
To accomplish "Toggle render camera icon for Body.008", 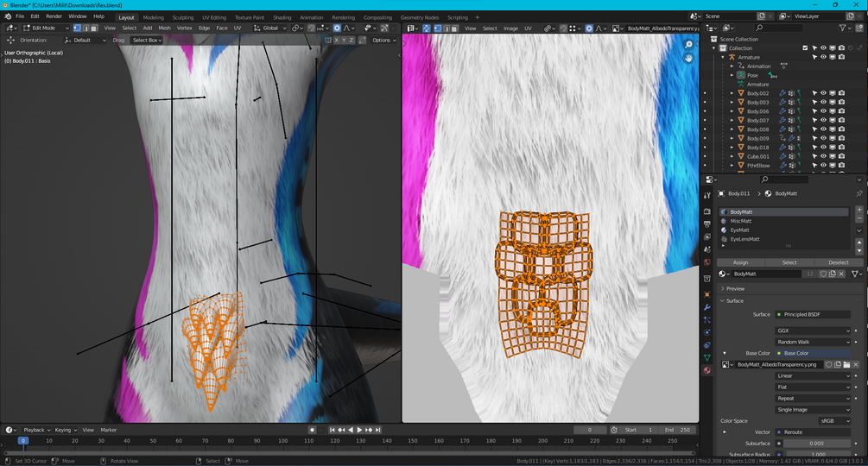I will coord(841,129).
